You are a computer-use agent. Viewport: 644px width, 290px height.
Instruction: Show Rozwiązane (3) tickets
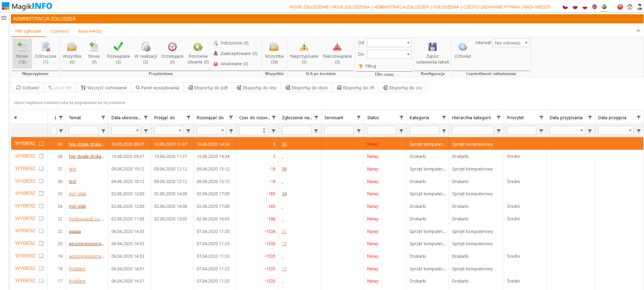(x=118, y=54)
